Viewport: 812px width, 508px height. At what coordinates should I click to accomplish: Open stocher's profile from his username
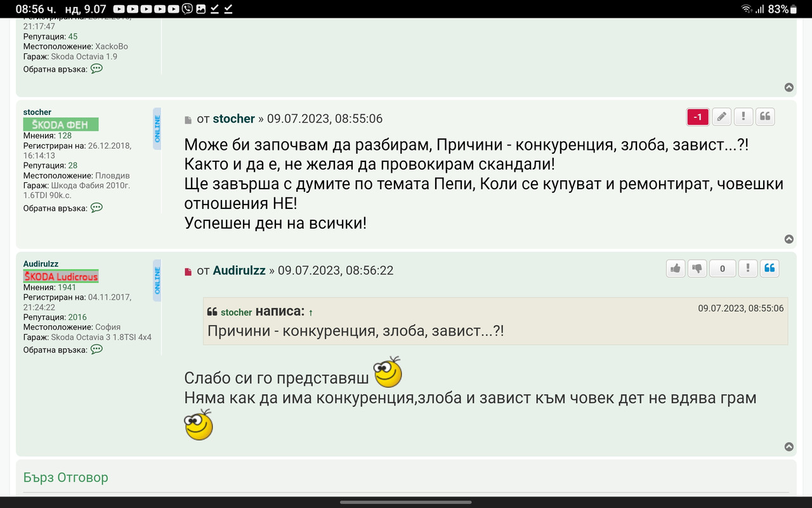[233, 118]
